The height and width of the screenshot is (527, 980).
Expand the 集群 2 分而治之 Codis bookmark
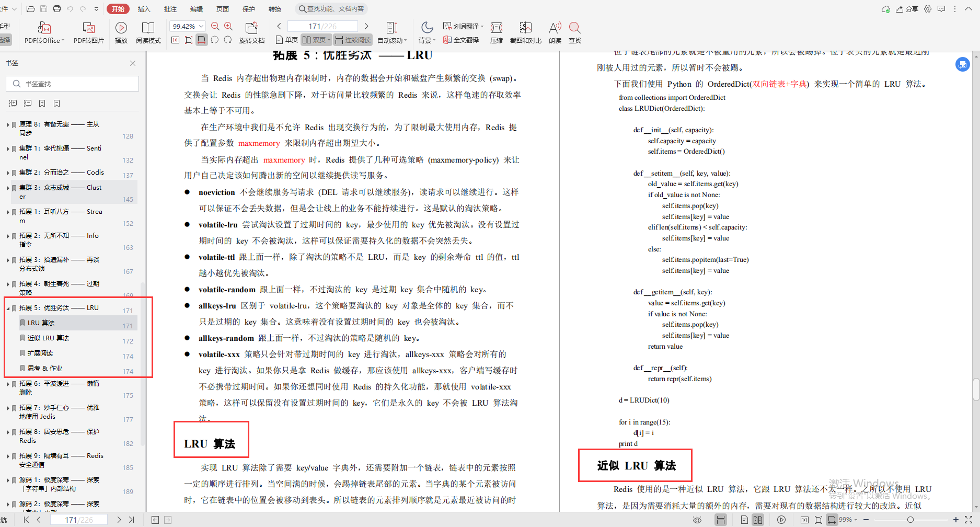click(8, 173)
